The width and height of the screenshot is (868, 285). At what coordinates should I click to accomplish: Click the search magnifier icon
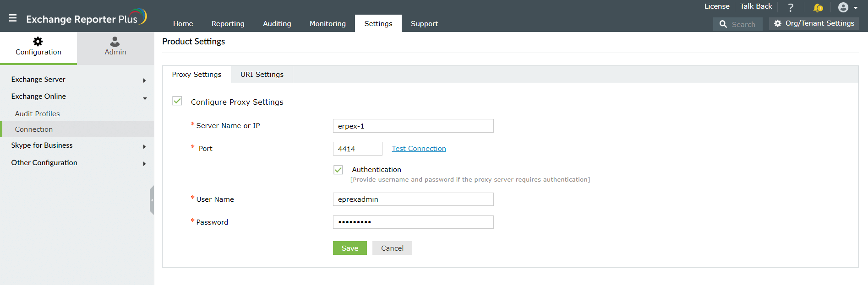pos(723,24)
